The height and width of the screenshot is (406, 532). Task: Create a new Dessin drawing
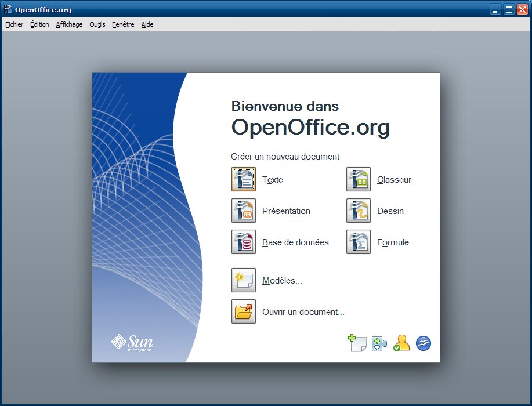359,211
